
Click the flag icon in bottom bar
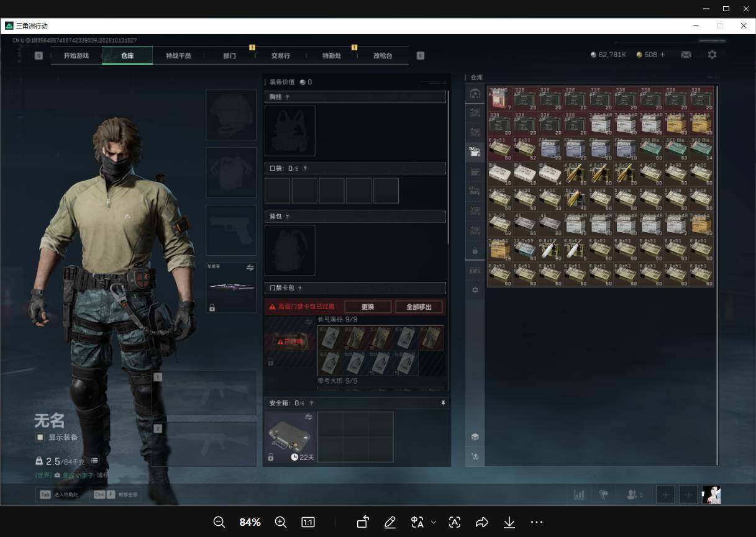[603, 495]
